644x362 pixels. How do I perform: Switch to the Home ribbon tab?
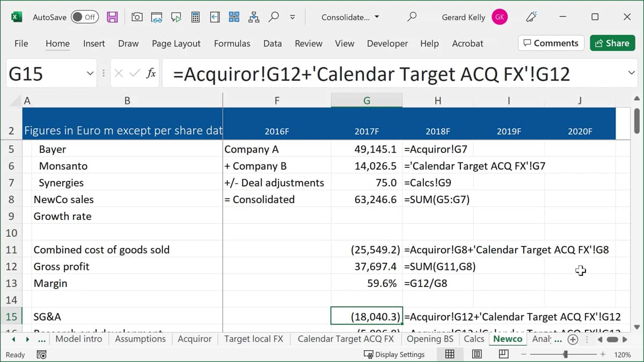pos(57,43)
